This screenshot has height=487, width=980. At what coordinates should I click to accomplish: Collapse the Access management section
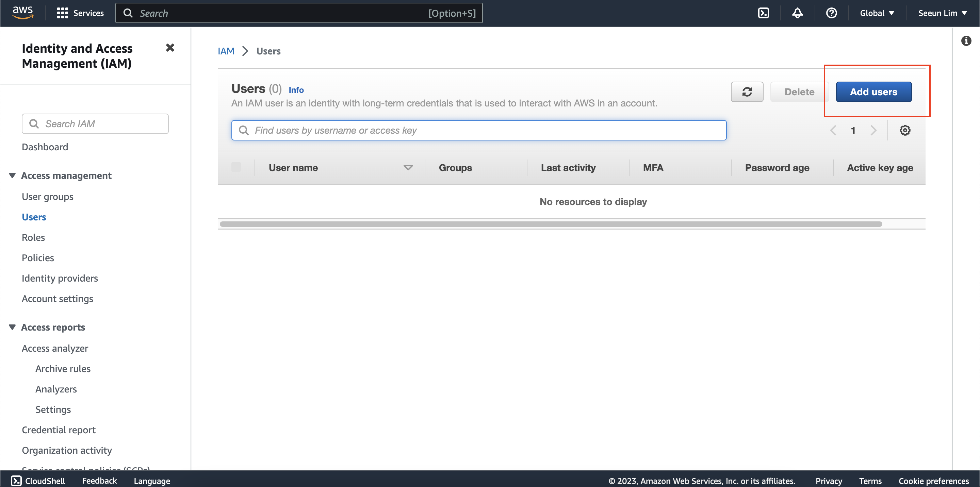pos(12,175)
